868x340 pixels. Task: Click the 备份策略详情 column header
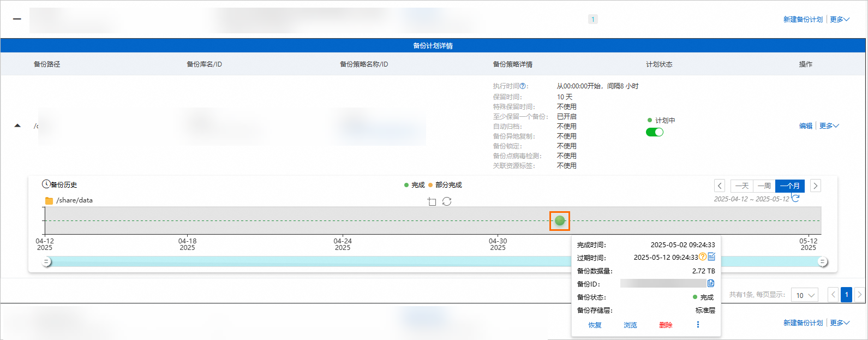pyautogui.click(x=512, y=64)
